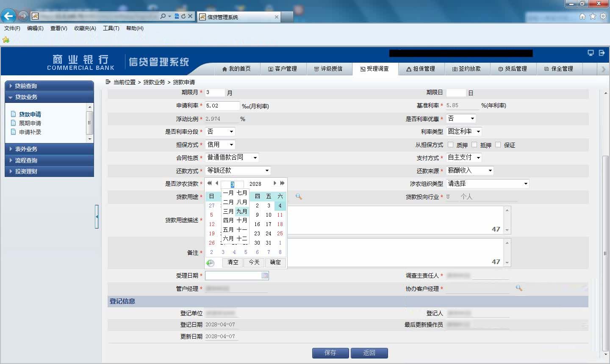610x364 pixels.
Task: Switch to 贷后管理 tab
Action: [513, 69]
